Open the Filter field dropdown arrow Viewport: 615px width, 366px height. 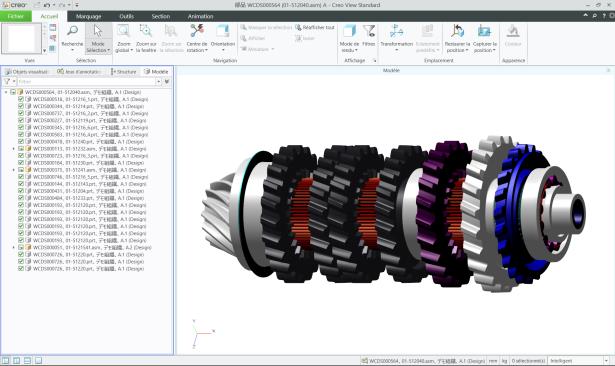pos(158,82)
